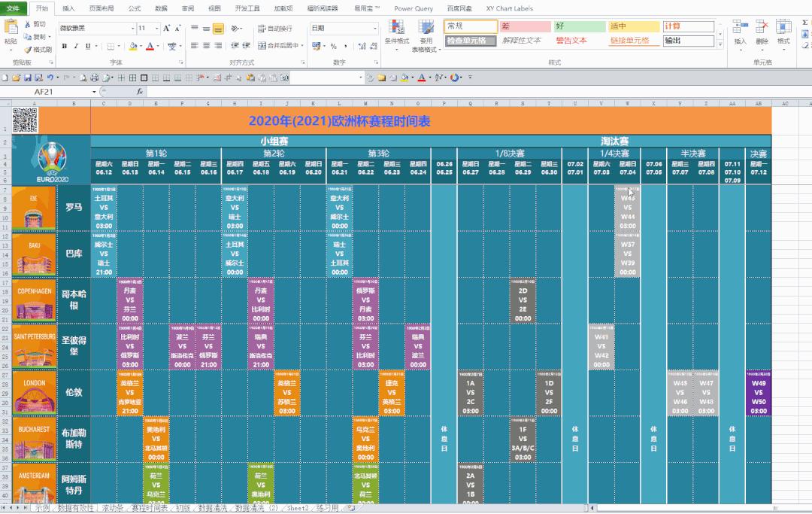Viewport: 812px width, 514px height.
Task: Increase font size with large A icon
Action: tap(167, 28)
